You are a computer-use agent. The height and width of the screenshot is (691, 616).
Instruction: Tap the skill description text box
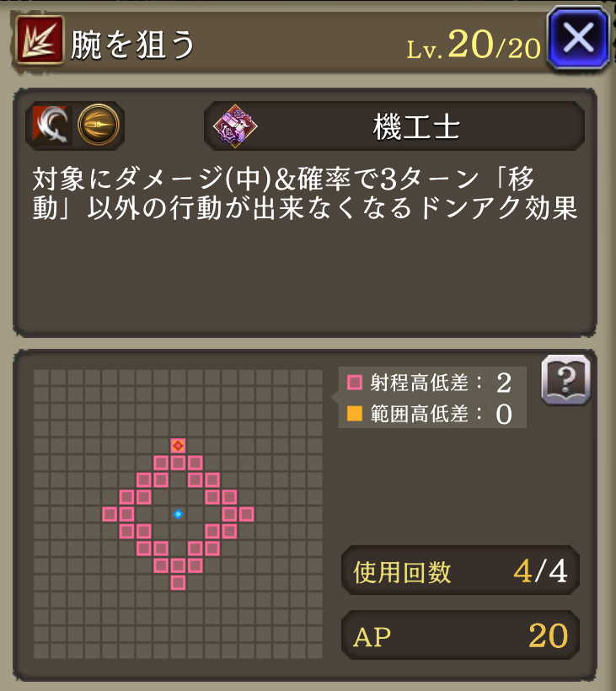click(x=305, y=213)
